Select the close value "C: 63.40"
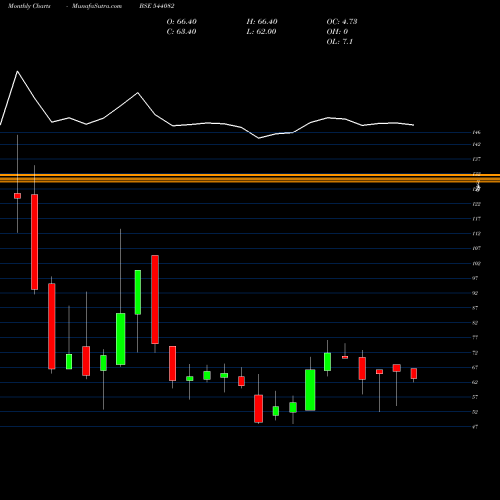The image size is (500, 500). (x=181, y=32)
